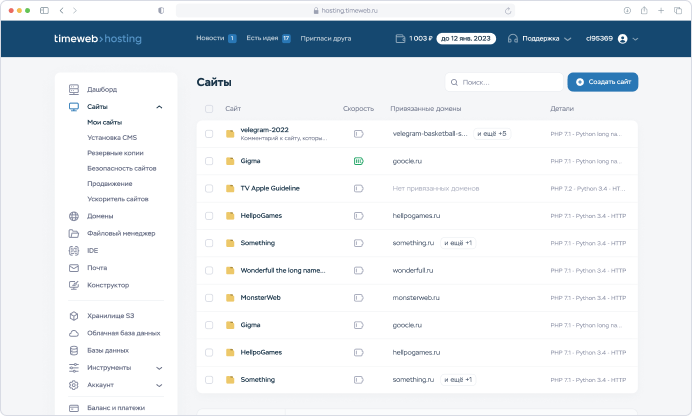Screen dimensions: 692x416
Task: Open the Dashboard icon in sidebar
Action: click(74, 89)
